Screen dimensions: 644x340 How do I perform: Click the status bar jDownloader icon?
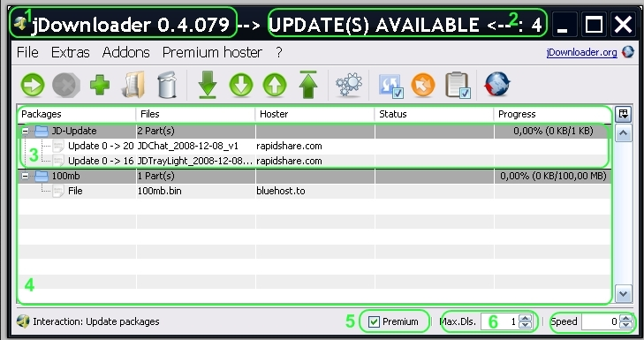pyautogui.click(x=23, y=321)
